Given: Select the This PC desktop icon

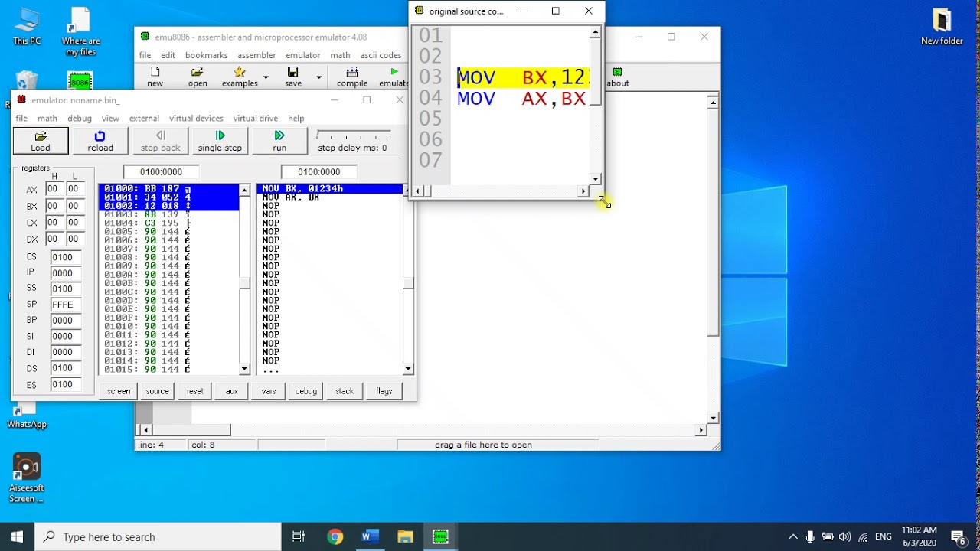Looking at the screenshot, I should [27, 27].
